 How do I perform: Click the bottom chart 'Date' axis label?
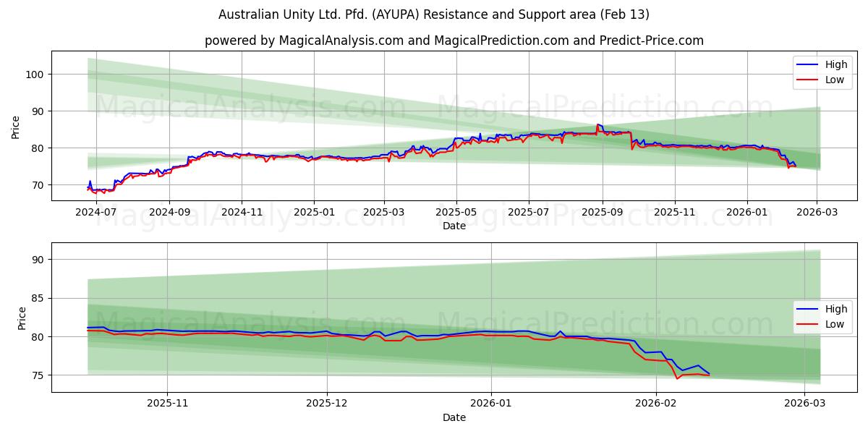454,417
